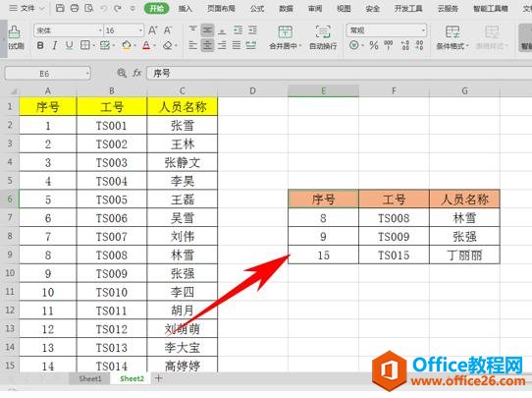
Task: Expand the 文件 menu arrow
Action: [x=42, y=8]
